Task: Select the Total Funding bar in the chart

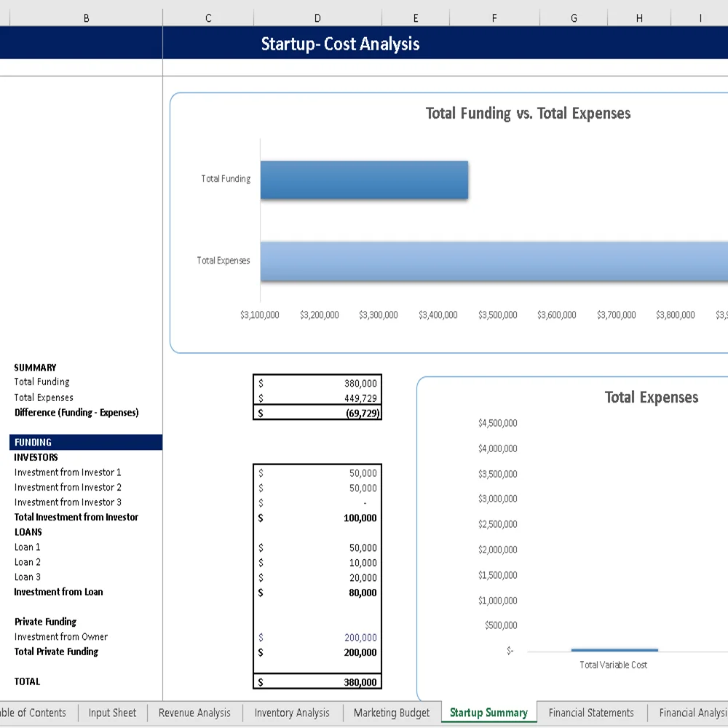Action: click(x=364, y=179)
